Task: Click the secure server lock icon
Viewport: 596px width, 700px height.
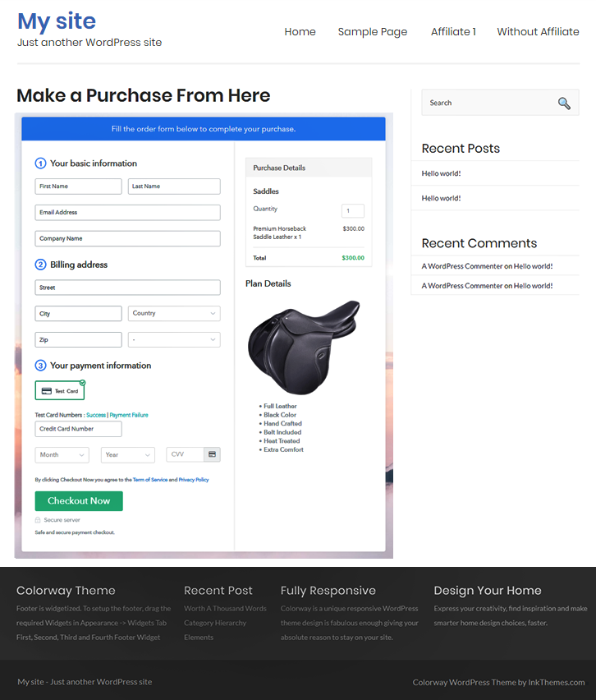Action: [38, 519]
